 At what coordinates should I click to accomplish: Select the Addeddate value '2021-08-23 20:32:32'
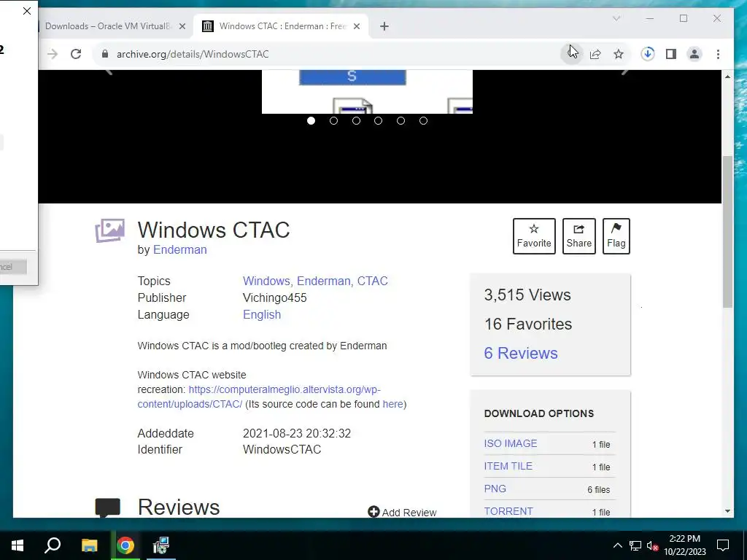[x=297, y=433]
